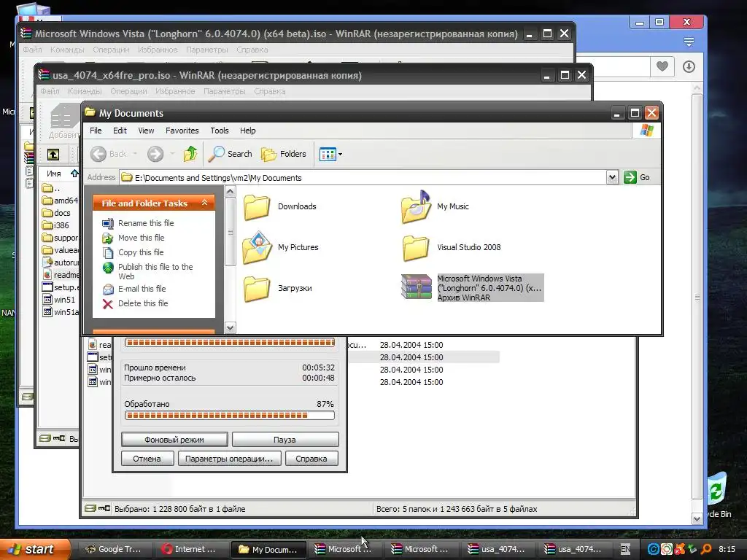Click the Пауза button in progress dialog
The height and width of the screenshot is (560, 747).
click(285, 440)
